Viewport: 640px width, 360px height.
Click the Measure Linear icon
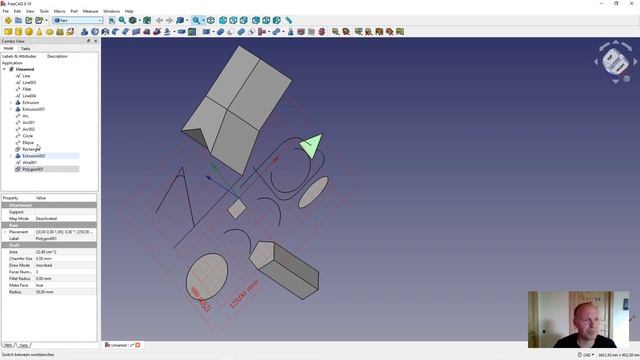click(336, 31)
